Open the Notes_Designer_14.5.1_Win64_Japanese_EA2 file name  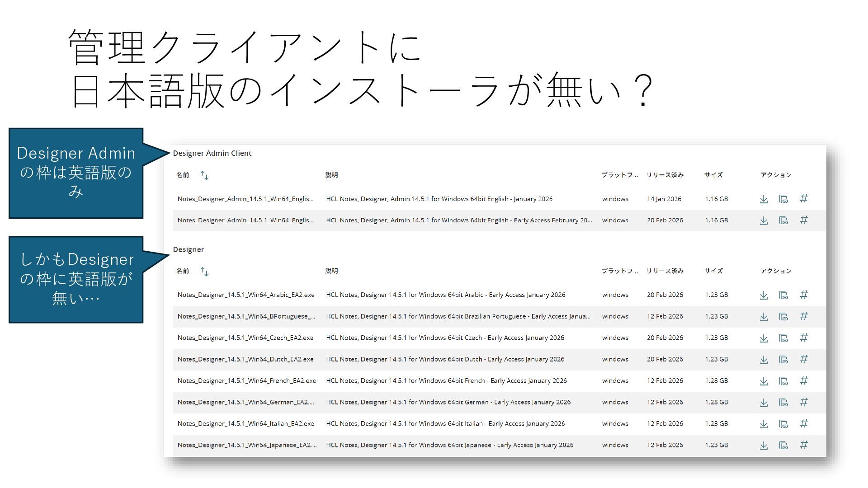247,445
